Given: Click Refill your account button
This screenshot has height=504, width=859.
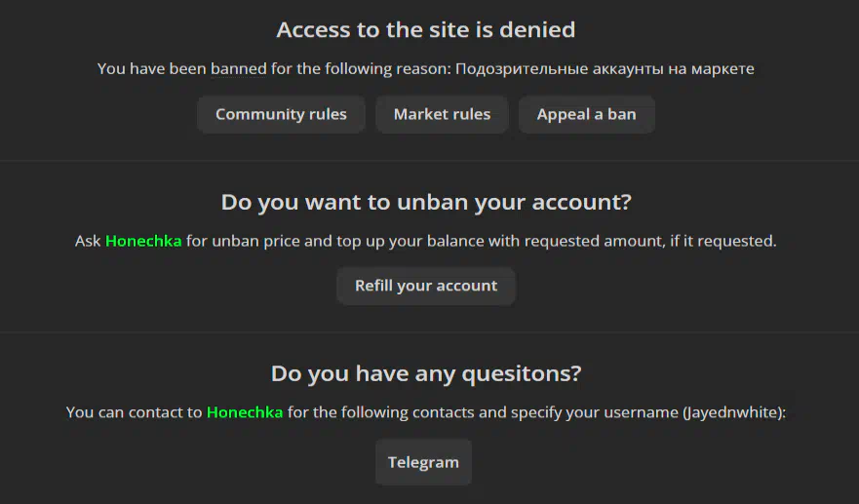Looking at the screenshot, I should point(426,286).
